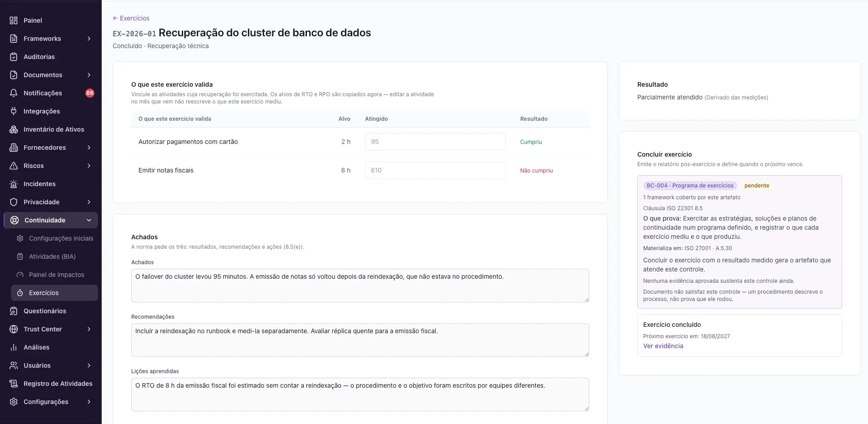This screenshot has height=424, width=868.
Task: Click the BC-004 Programa de exercícios tag
Action: (x=690, y=186)
